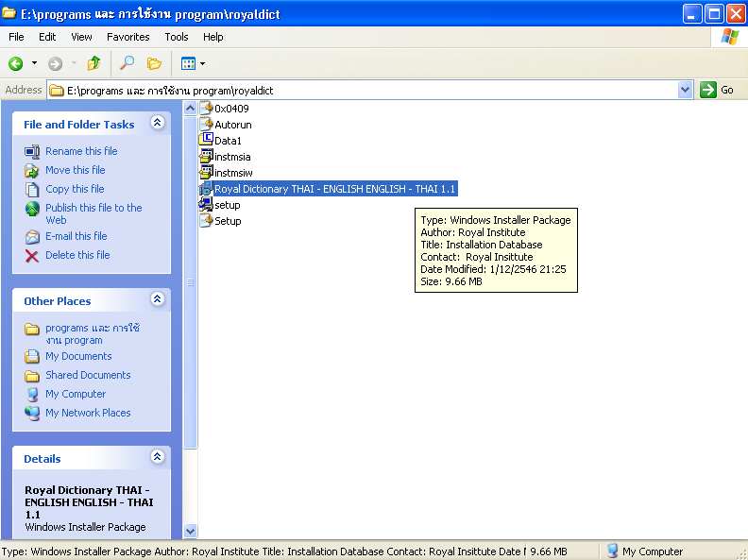The height and width of the screenshot is (560, 748).
Task: Open the Favorites menu
Action: coord(128,37)
